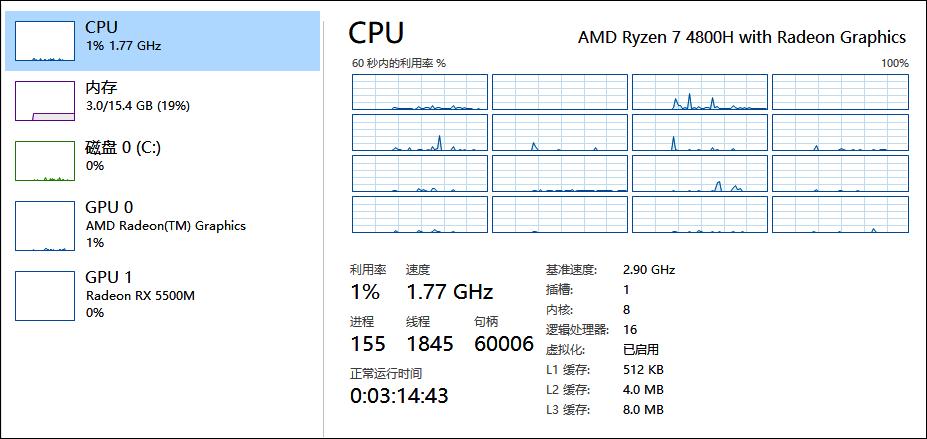Click the 1.77 GHz speed value

(x=449, y=292)
